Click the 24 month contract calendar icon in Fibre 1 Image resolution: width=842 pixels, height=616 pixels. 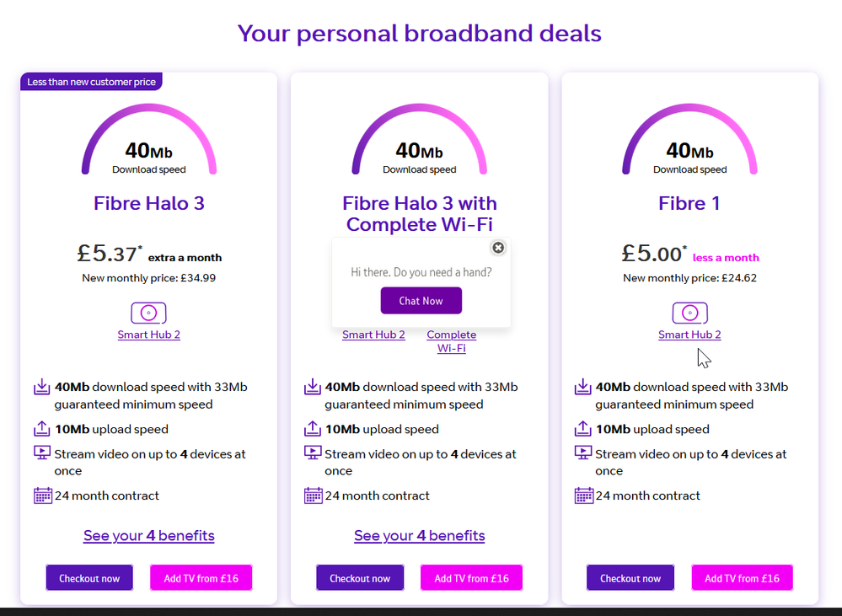583,495
